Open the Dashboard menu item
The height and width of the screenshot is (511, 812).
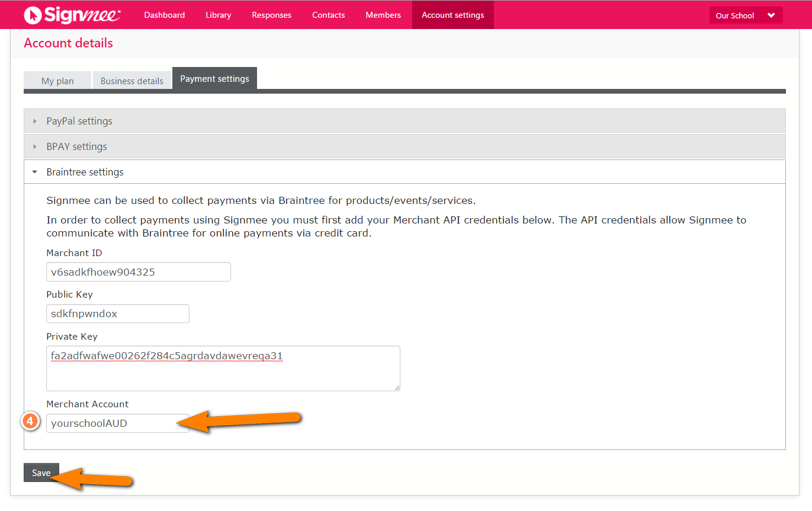click(165, 15)
